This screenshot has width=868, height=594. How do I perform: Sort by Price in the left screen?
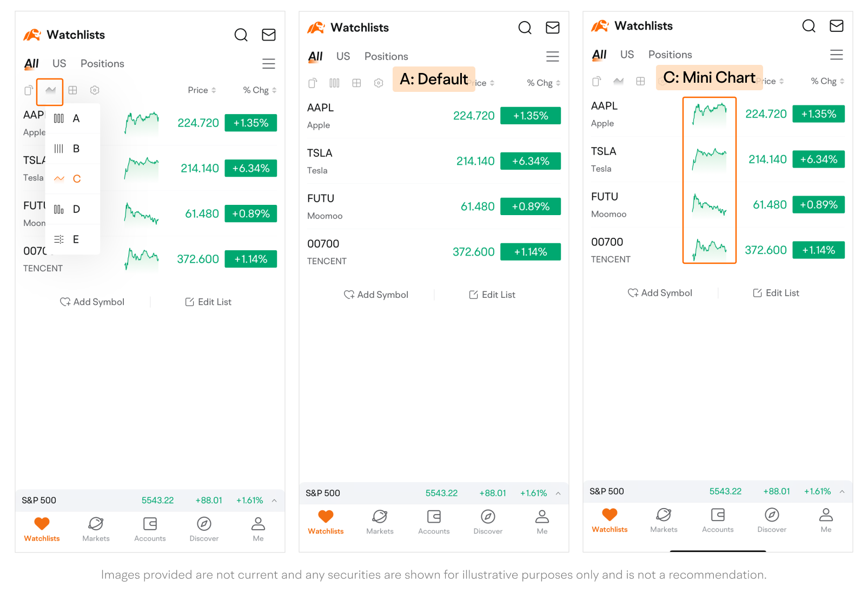point(201,90)
